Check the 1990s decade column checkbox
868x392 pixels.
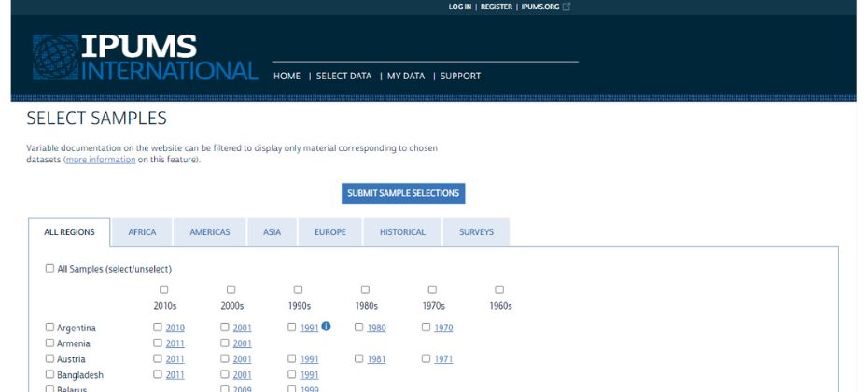298,289
